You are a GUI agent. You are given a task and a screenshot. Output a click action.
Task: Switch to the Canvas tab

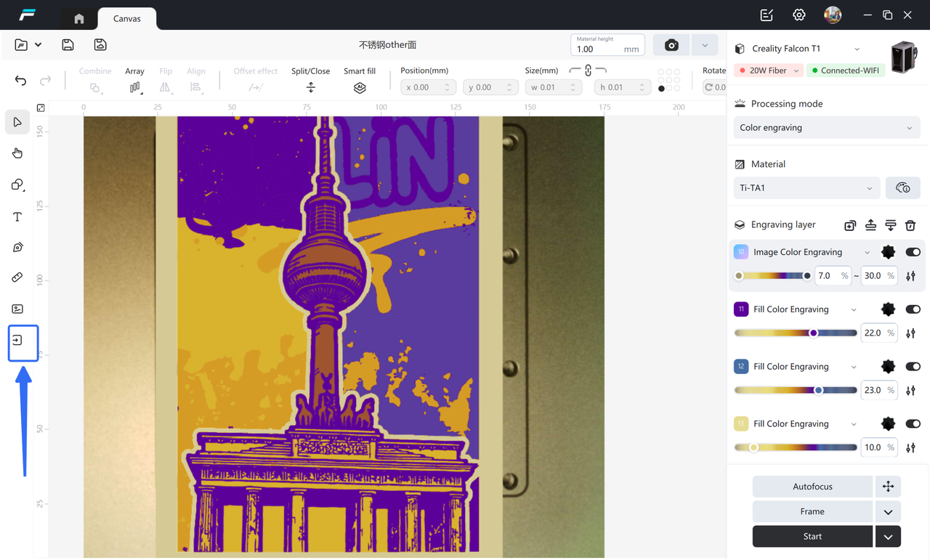tap(126, 18)
